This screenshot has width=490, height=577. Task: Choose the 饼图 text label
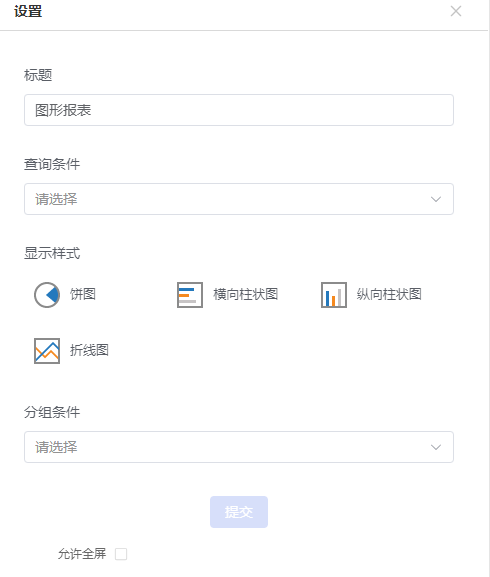(83, 294)
